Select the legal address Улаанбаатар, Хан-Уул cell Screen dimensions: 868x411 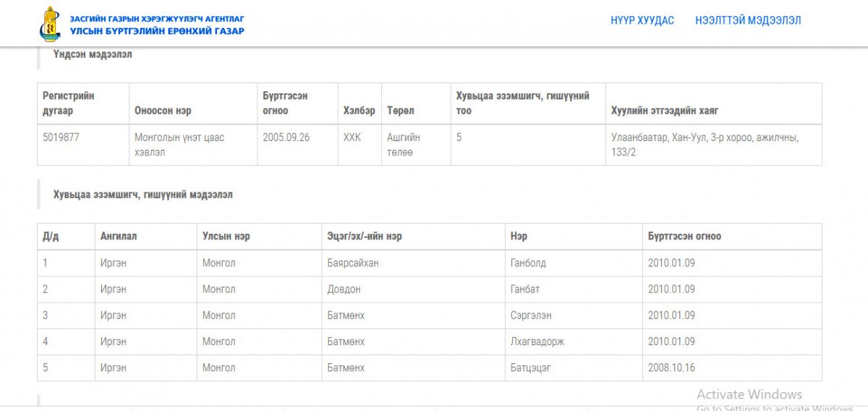click(705, 145)
